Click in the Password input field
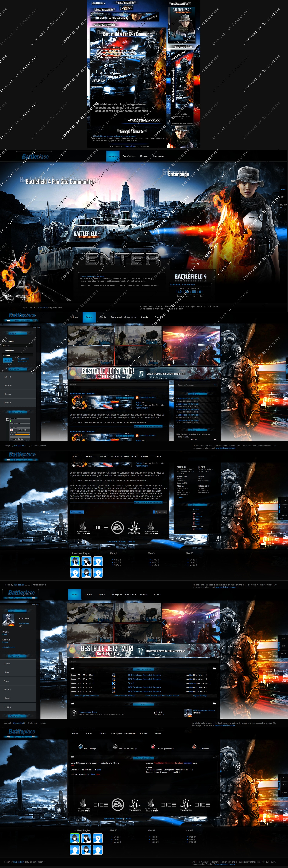 [18, 355]
